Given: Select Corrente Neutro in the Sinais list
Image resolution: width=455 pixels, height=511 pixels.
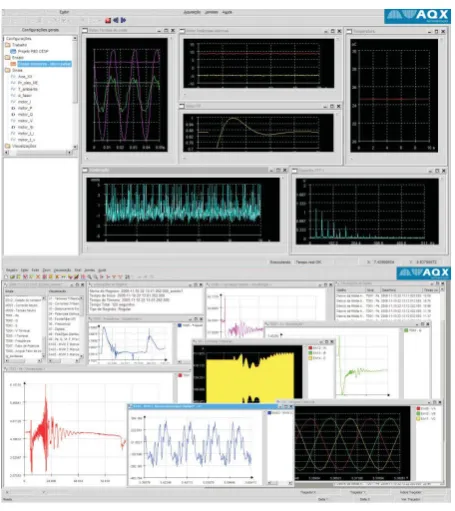Looking at the screenshot, I should coord(22,305).
